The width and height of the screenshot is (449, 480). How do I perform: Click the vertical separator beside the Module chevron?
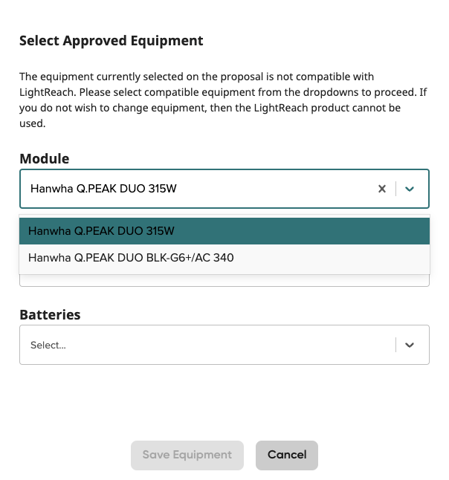pos(396,189)
